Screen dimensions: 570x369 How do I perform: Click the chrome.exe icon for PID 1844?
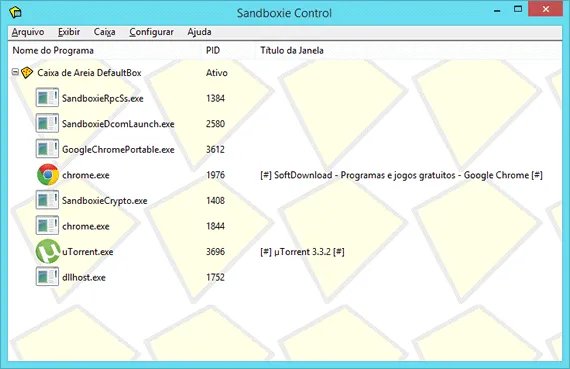pos(47,226)
